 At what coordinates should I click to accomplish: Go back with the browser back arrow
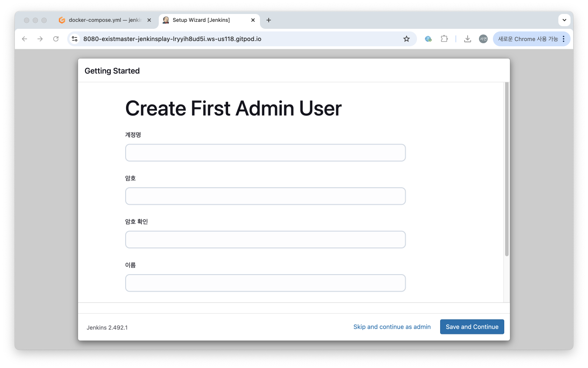pyautogui.click(x=24, y=39)
